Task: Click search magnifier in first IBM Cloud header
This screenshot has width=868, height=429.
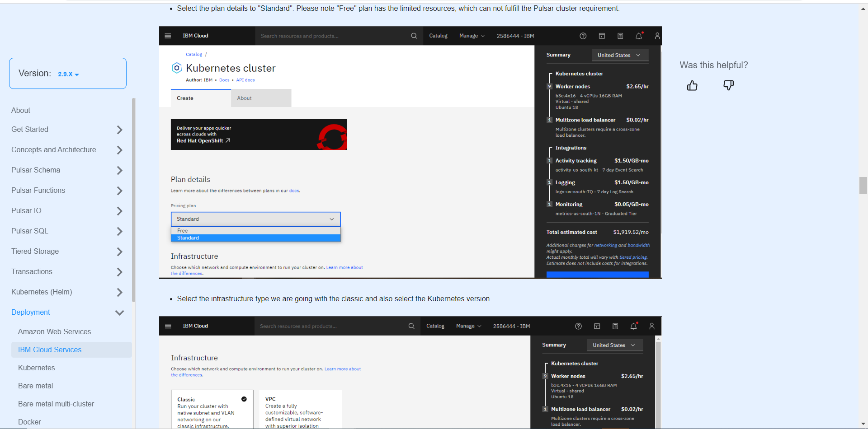Action: pyautogui.click(x=414, y=36)
